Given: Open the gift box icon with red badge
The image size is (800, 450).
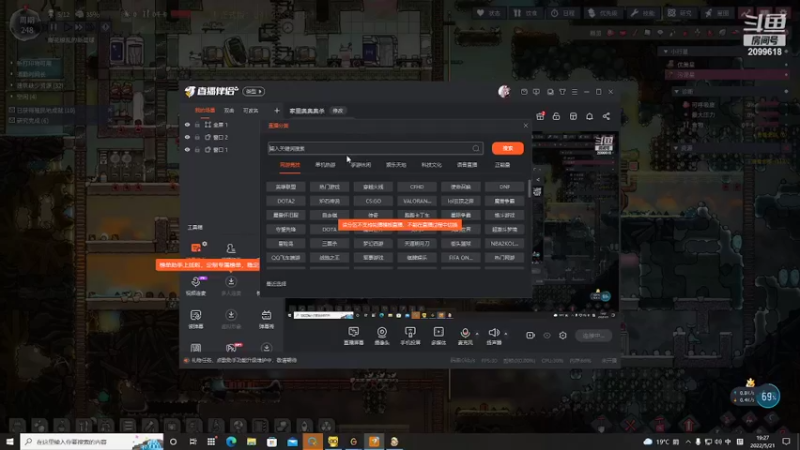Looking at the screenshot, I should point(540,116).
